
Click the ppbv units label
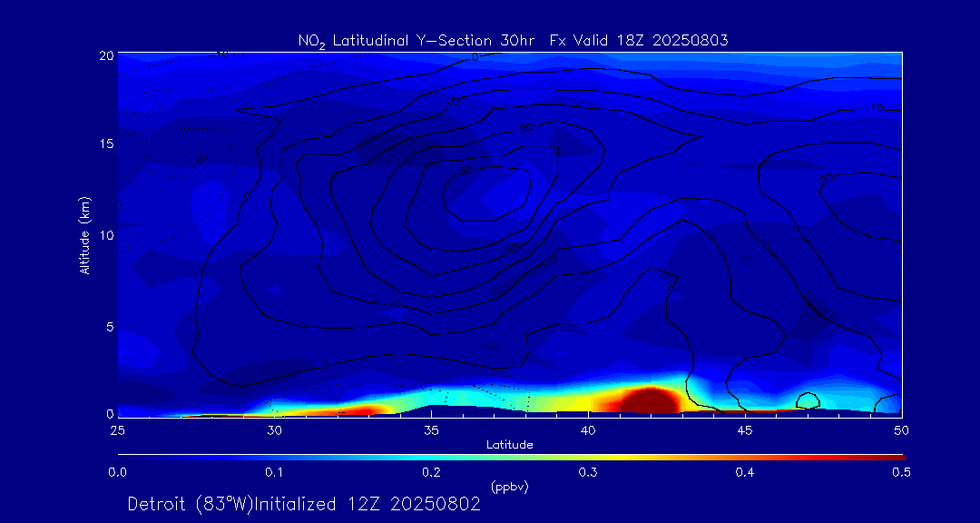[509, 488]
